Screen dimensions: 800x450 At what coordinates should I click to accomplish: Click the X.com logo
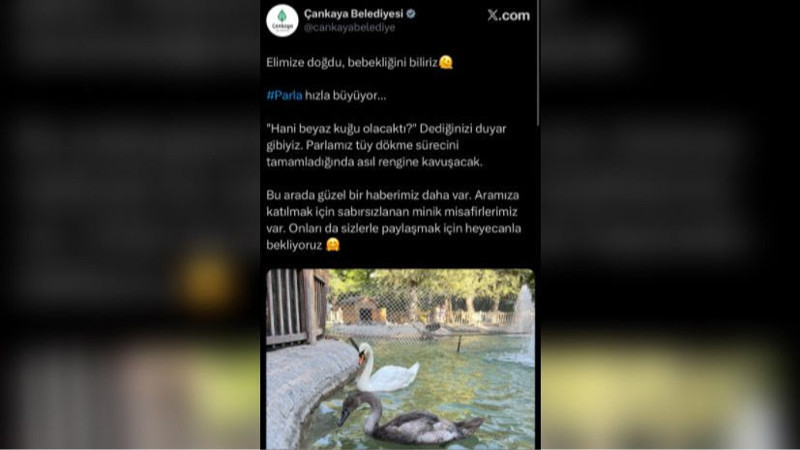pos(508,15)
